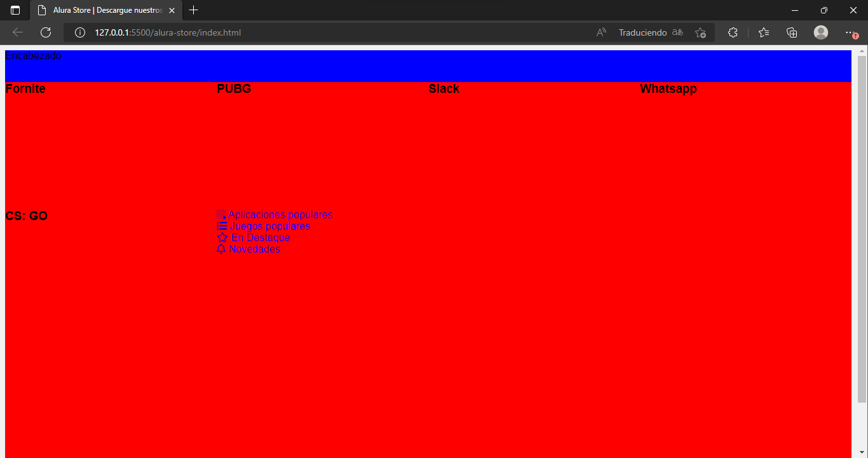Open Read aloud icon in address bar
The height and width of the screenshot is (458, 868).
[601, 32]
